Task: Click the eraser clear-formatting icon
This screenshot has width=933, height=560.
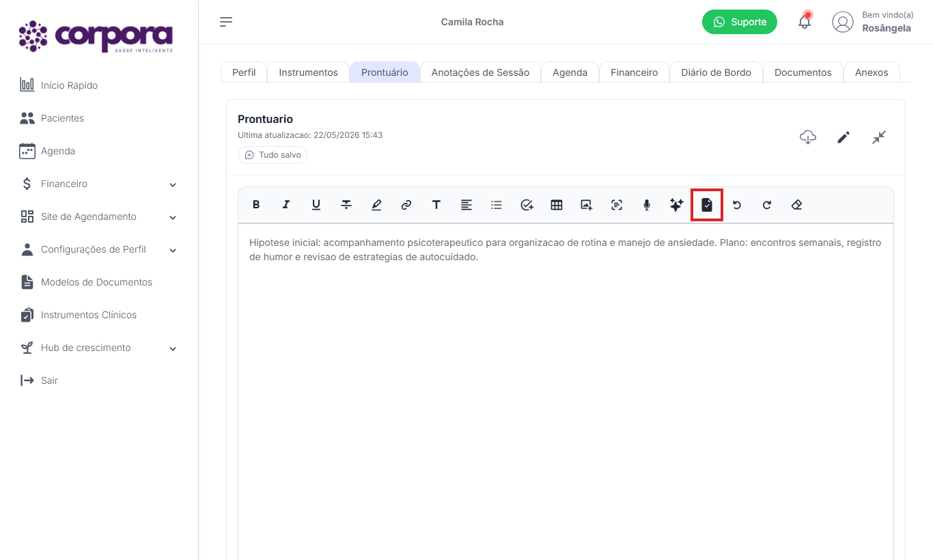Action: (x=796, y=205)
